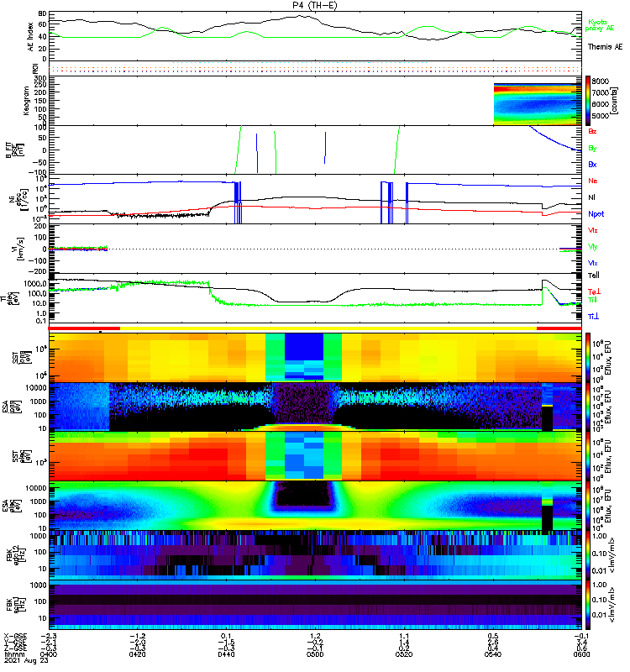Click the blue Bx legend label
The height and width of the screenshot is (672, 630).
591,164
